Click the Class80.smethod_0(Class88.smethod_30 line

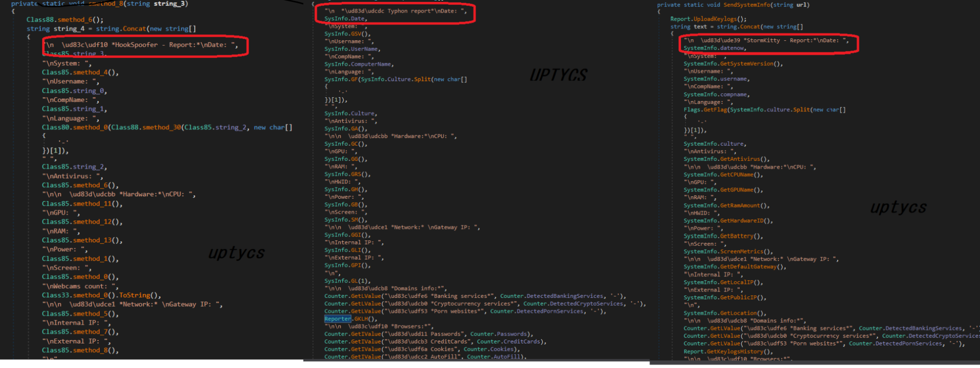click(167, 128)
